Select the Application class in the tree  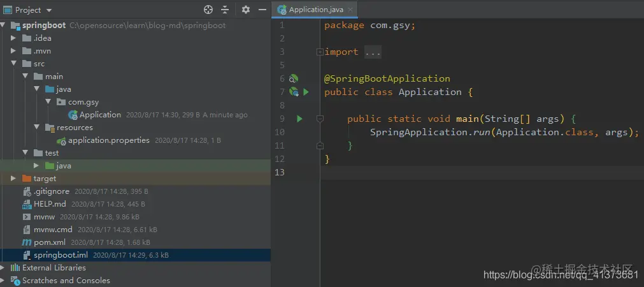click(x=100, y=115)
